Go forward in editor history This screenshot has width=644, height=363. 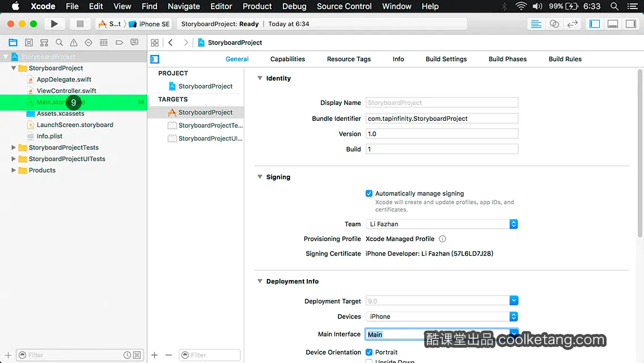[185, 43]
